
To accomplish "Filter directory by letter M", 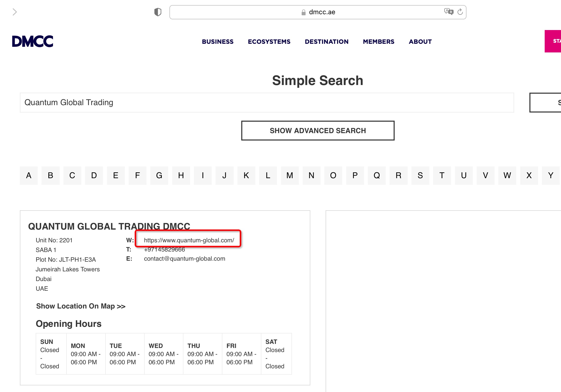I will tap(290, 175).
